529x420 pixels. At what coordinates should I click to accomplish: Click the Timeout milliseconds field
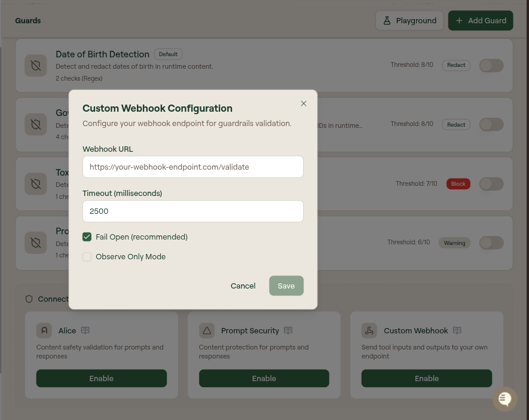[x=193, y=211]
